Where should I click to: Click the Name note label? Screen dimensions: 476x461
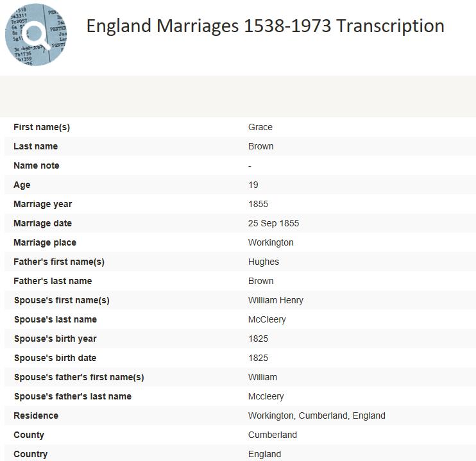click(x=37, y=165)
